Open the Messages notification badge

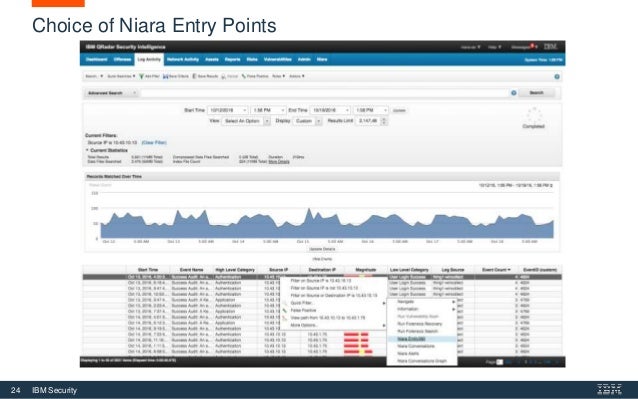click(x=532, y=46)
